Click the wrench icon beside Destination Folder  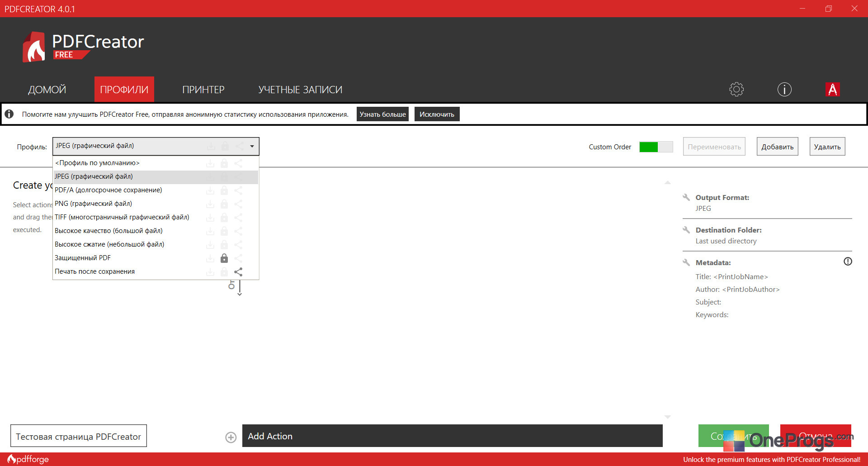[x=686, y=230]
